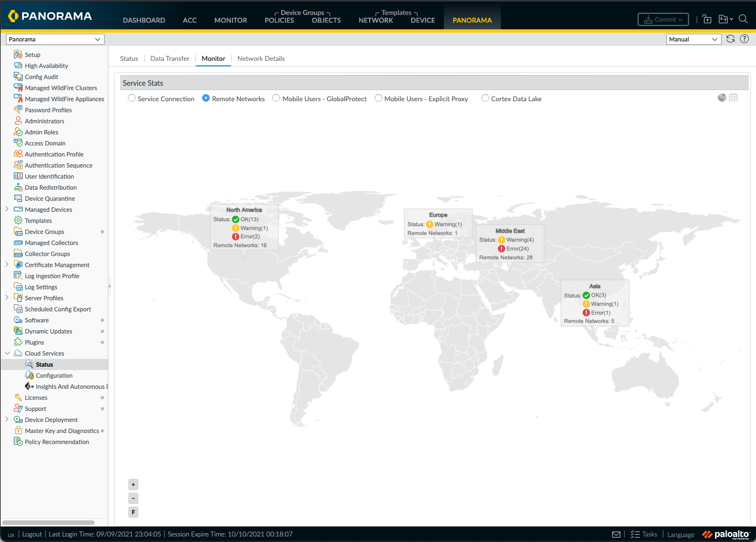The image size is (756, 542).
Task: Open Plugins puzzle icon
Action: tap(18, 342)
